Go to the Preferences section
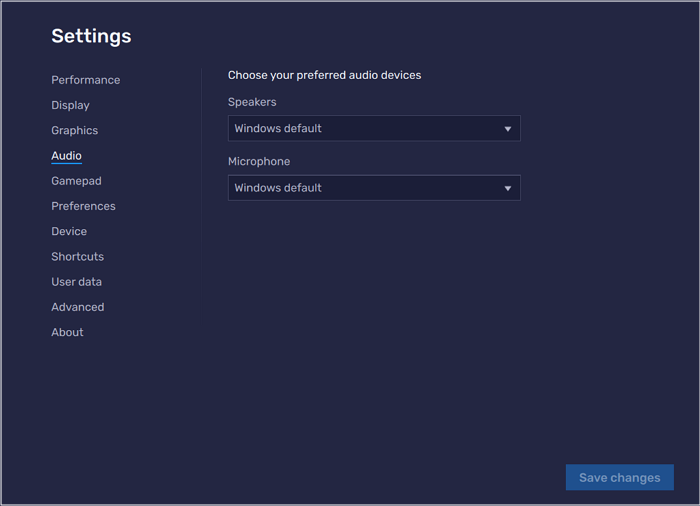 [x=83, y=206]
